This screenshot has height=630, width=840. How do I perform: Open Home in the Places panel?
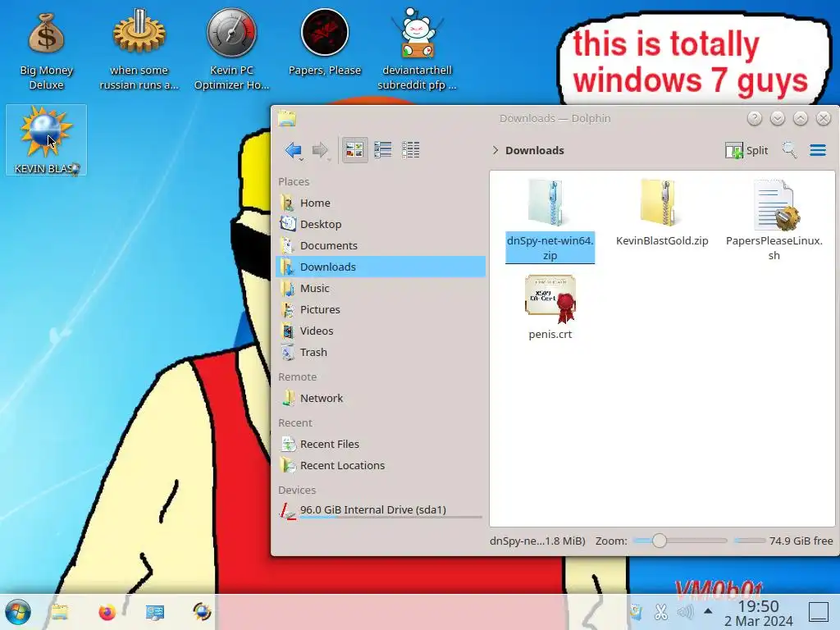tap(381, 203)
